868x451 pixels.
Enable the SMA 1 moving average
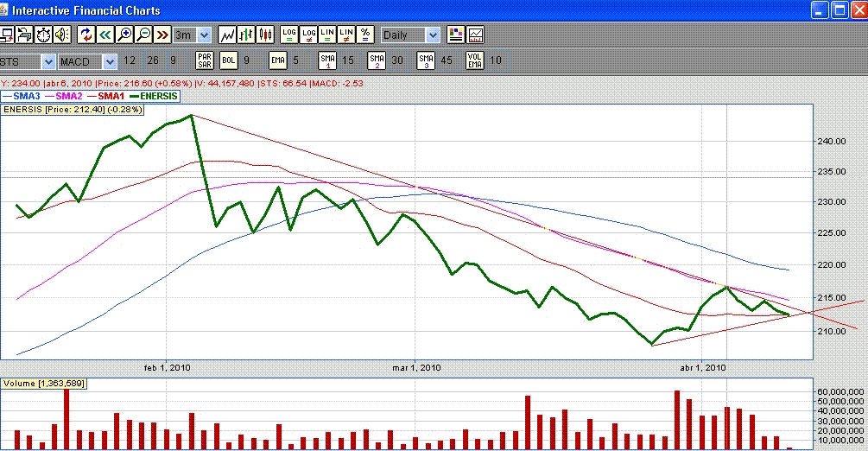pos(327,61)
